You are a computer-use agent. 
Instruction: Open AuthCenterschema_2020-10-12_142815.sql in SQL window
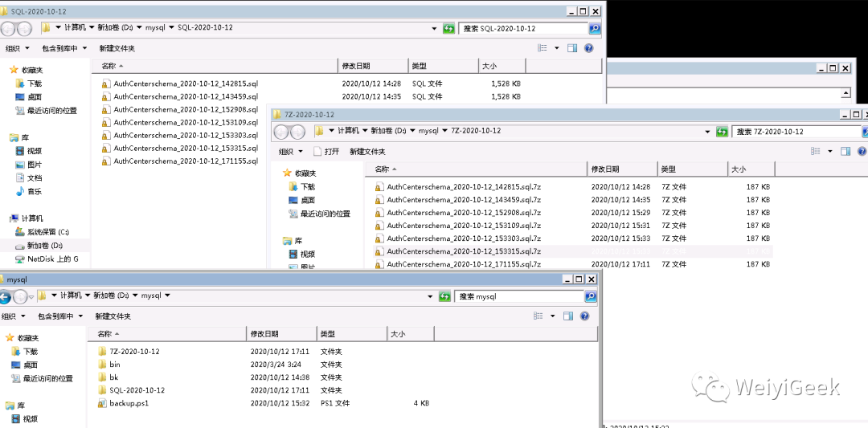pos(180,84)
